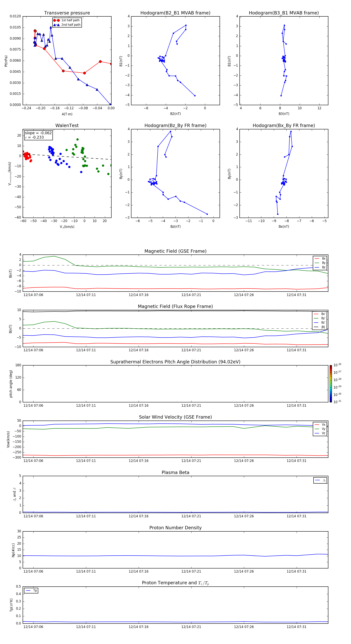Click the 'Magnetic Field (Flux Rope Frame)' title

[x=175, y=307]
